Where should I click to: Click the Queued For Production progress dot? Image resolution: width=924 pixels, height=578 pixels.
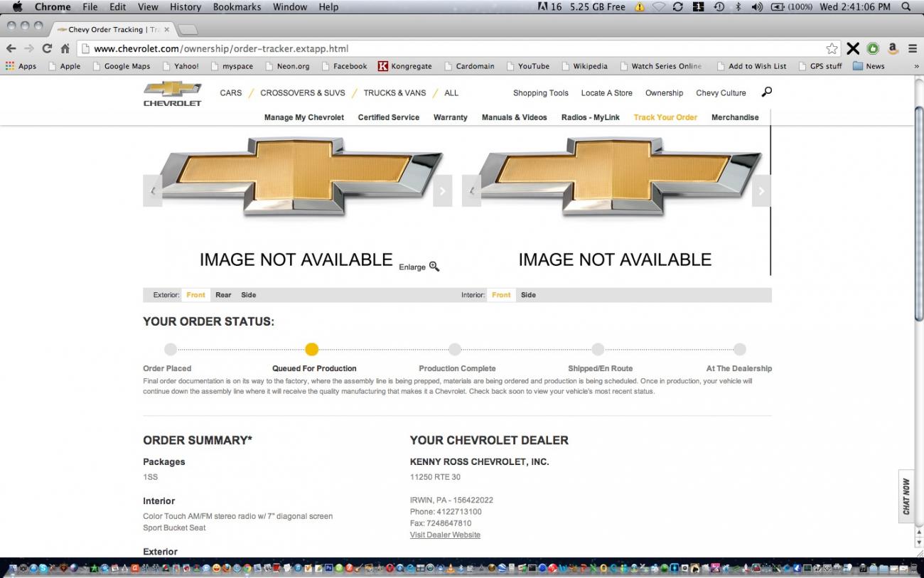pos(312,349)
